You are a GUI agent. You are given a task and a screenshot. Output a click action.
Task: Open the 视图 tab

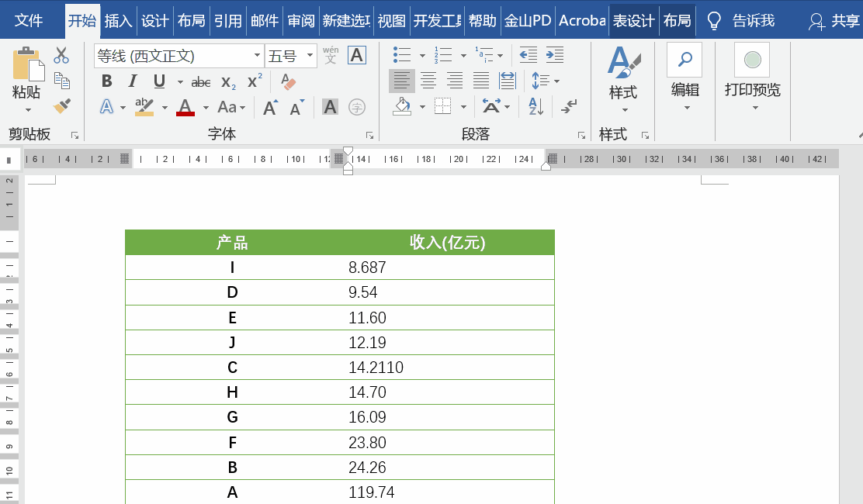[x=391, y=21]
